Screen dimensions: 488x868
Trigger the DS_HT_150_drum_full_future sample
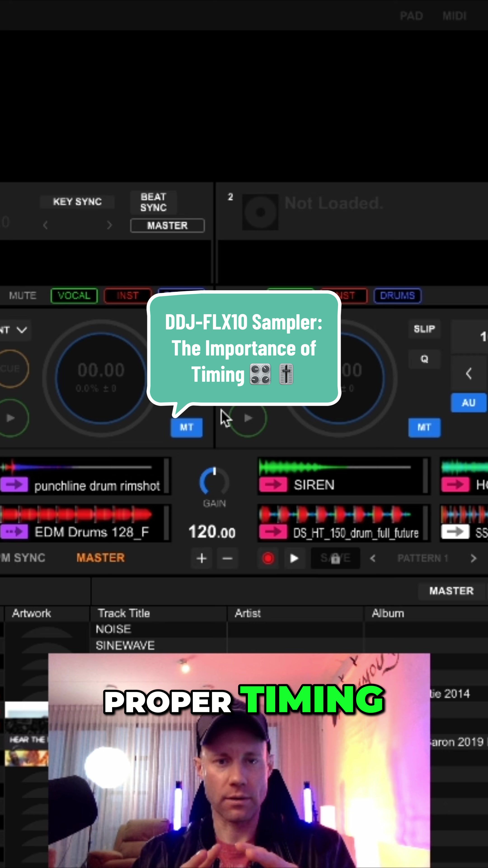(x=356, y=533)
